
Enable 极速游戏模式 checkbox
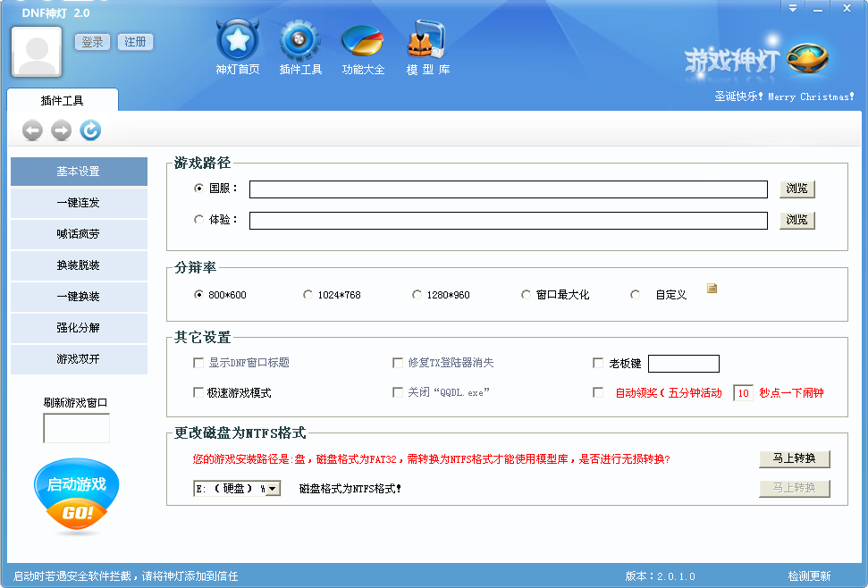[198, 392]
